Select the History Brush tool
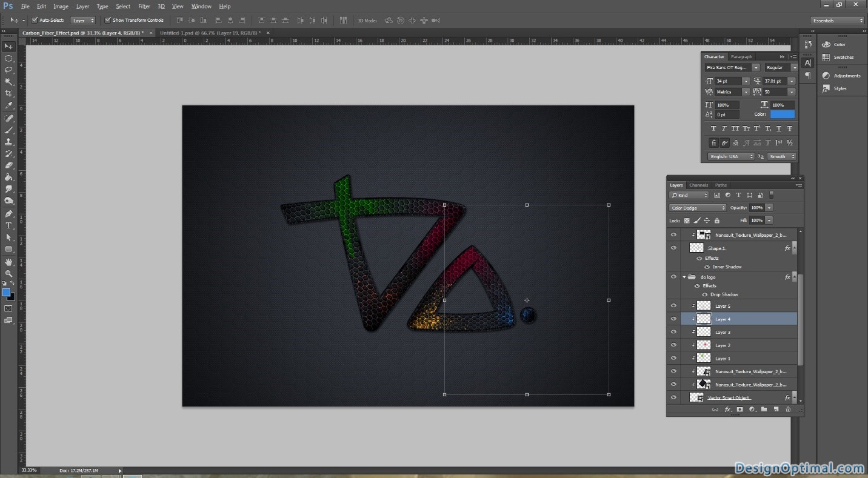Screen dimensions: 868x478 pos(8,153)
